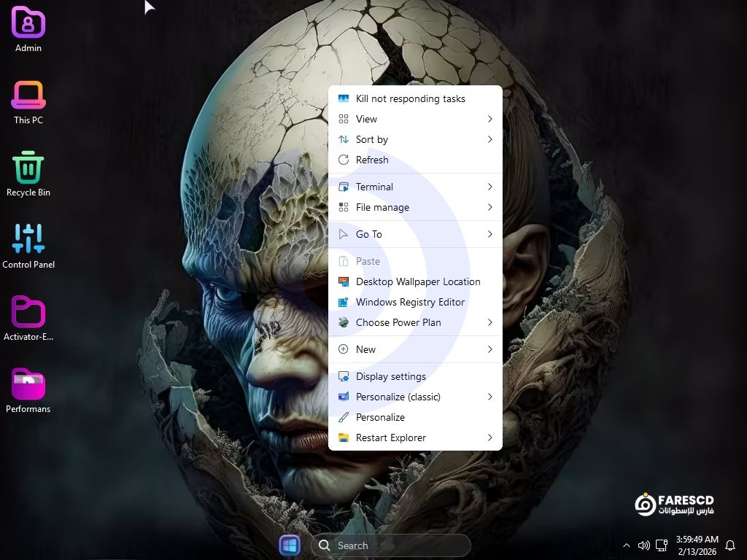The height and width of the screenshot is (560, 747).
Task: Open the Activator folder on desktop
Action: [x=28, y=311]
